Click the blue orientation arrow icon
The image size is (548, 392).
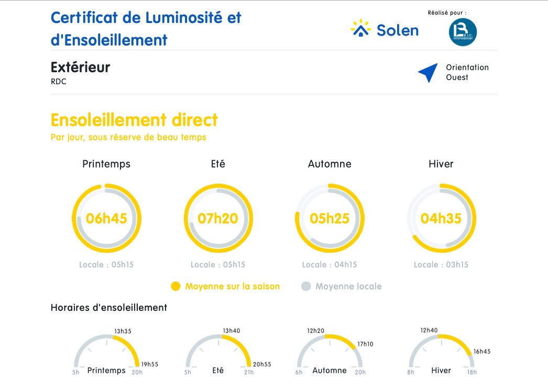coord(428,73)
